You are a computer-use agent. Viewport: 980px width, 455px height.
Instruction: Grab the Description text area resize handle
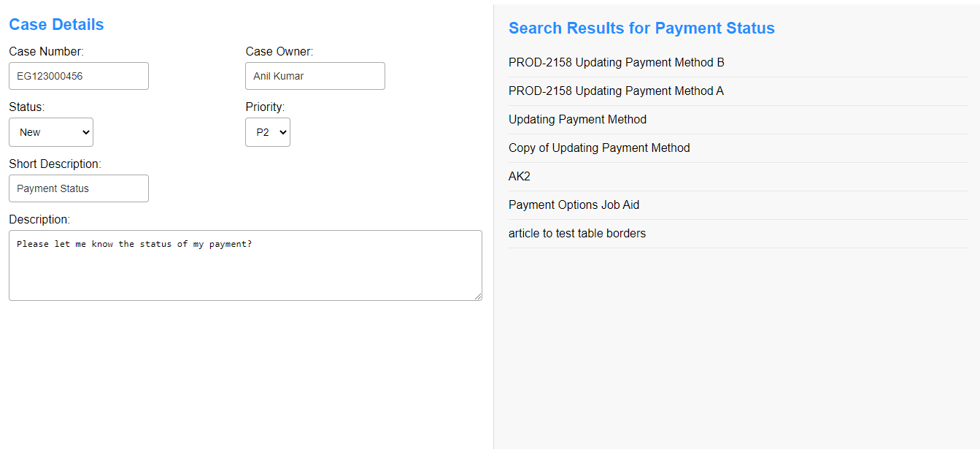[478, 297]
